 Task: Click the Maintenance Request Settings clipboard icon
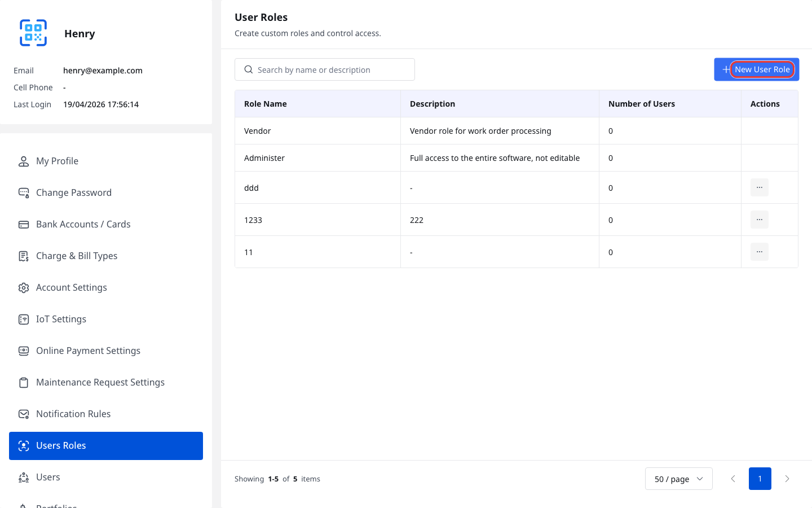(24, 383)
